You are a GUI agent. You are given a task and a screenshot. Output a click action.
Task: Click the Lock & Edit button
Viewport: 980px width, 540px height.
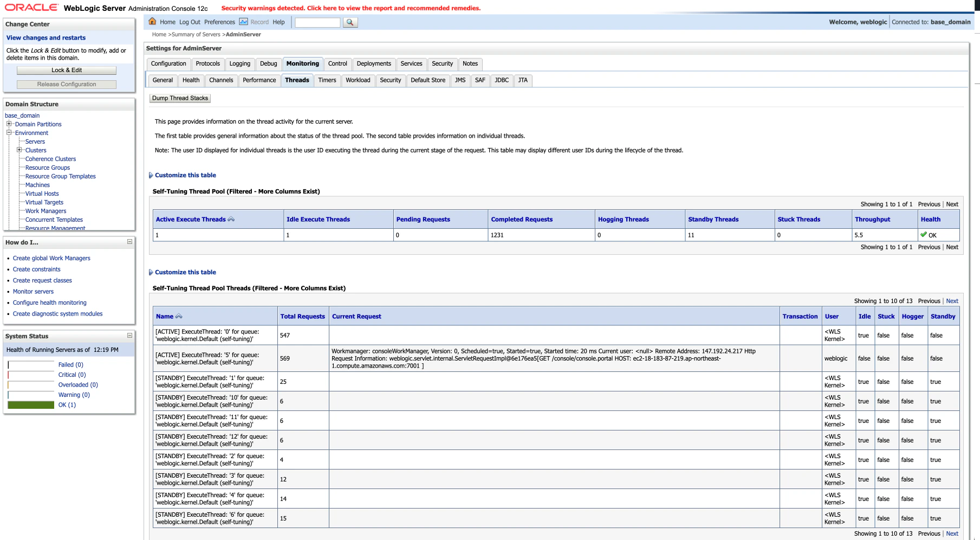click(67, 70)
